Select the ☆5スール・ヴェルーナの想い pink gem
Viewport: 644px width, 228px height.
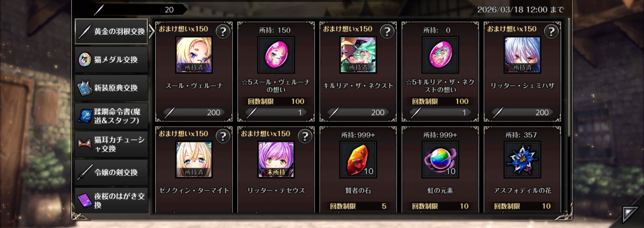276,55
